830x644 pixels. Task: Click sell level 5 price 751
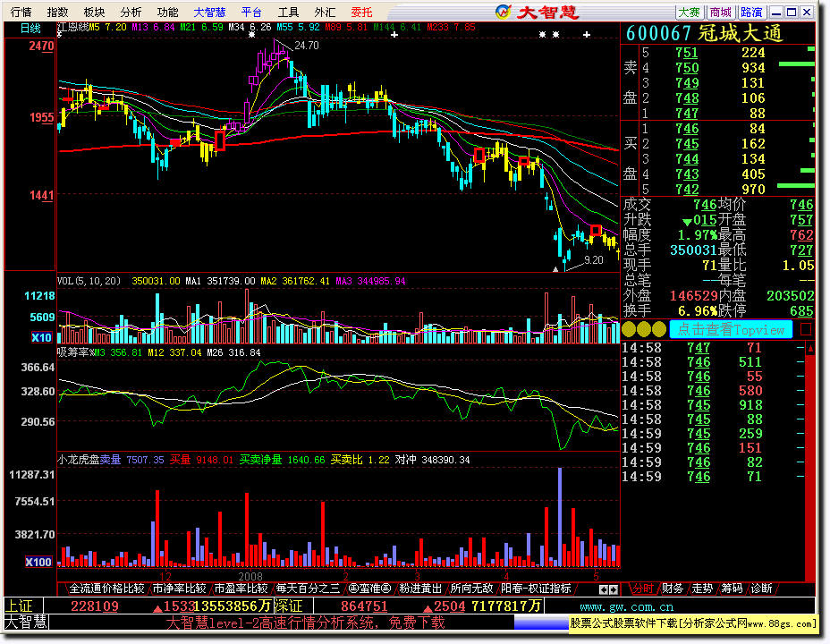(687, 53)
